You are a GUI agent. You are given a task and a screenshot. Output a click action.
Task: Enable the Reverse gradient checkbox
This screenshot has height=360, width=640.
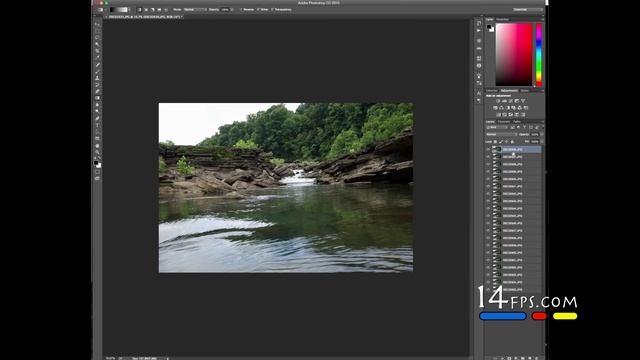click(x=241, y=9)
